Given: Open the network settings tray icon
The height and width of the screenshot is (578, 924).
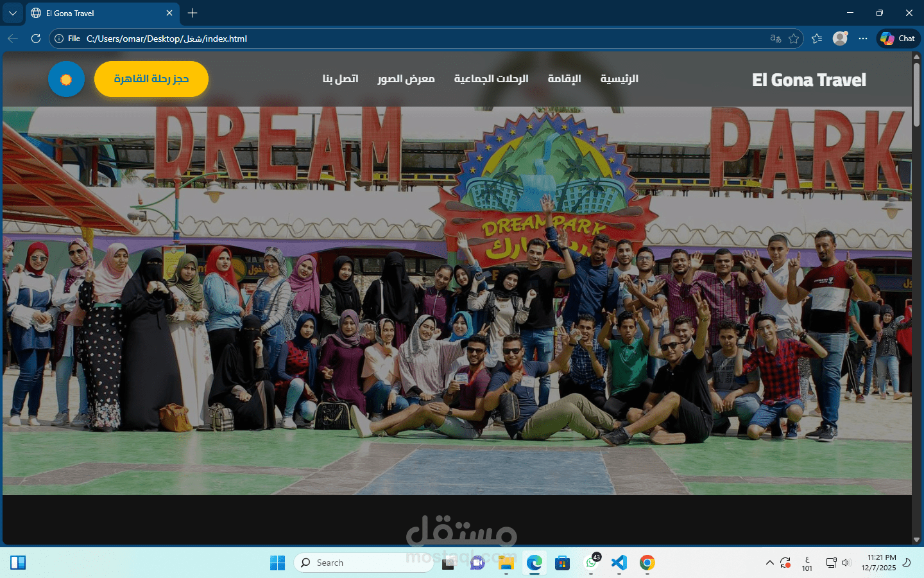Looking at the screenshot, I should click(831, 563).
